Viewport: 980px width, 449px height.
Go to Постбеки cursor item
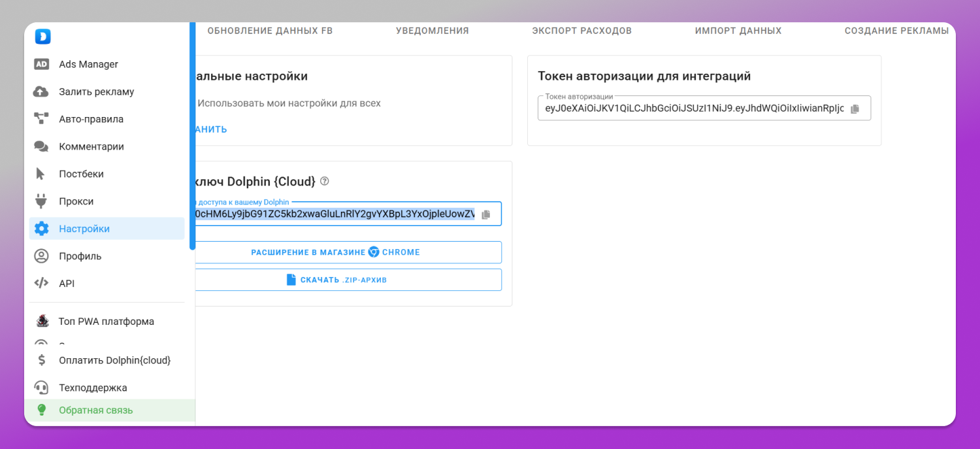pos(107,174)
